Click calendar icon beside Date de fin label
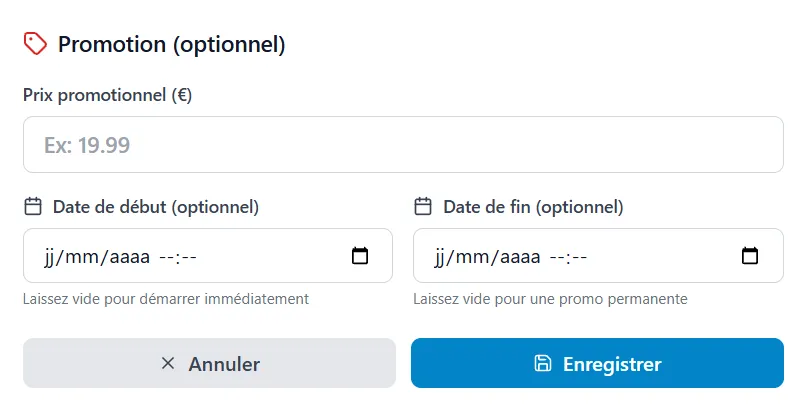 (x=423, y=207)
